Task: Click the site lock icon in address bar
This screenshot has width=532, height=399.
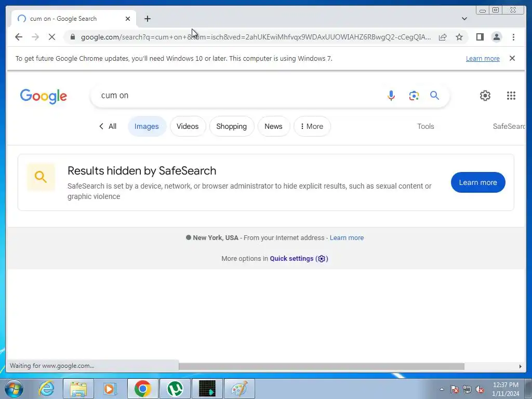Action: (x=73, y=37)
